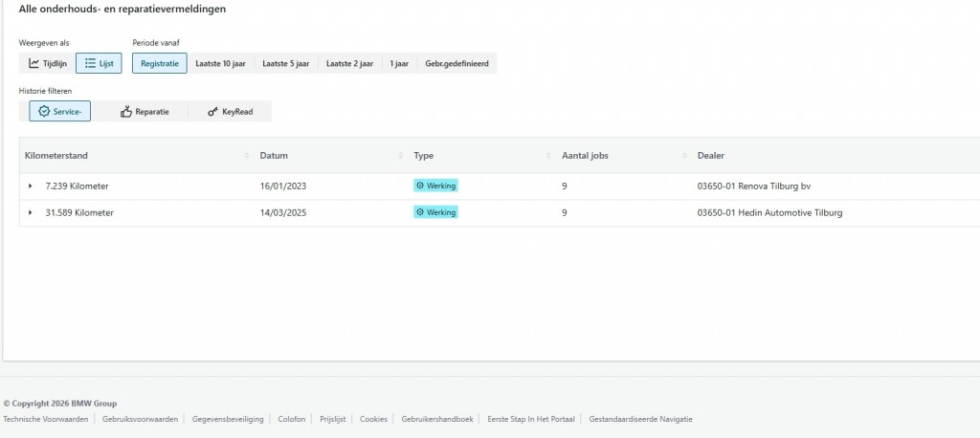Expand the 31.589 Kilometer row

[30, 213]
